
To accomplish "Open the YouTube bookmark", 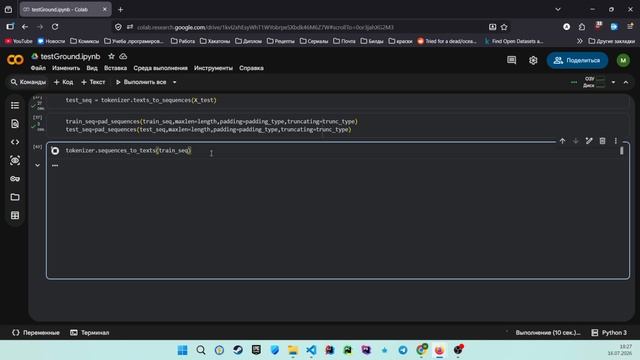I will pos(18,41).
